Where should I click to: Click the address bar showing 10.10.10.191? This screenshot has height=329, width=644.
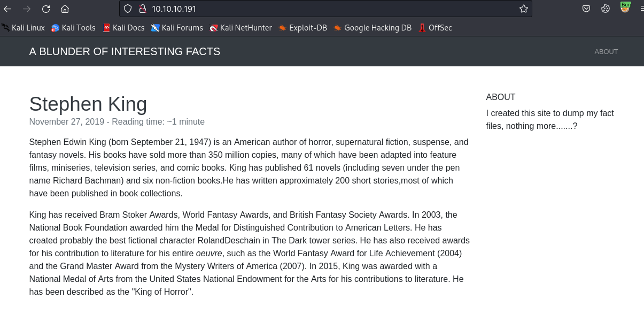(x=321, y=9)
